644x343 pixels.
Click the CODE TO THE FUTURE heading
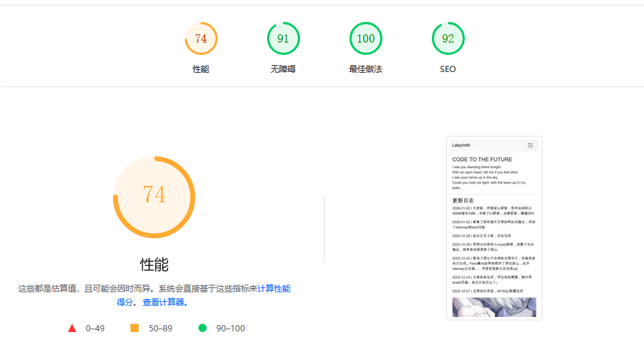tap(482, 159)
